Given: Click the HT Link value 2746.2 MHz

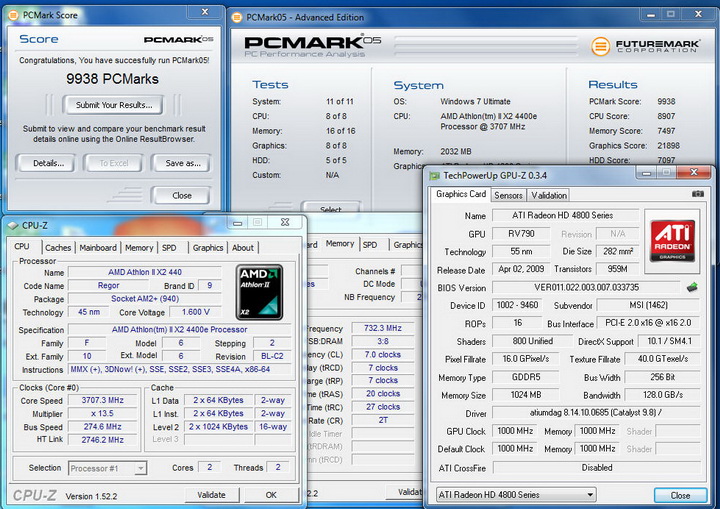Looking at the screenshot, I should point(102,440).
